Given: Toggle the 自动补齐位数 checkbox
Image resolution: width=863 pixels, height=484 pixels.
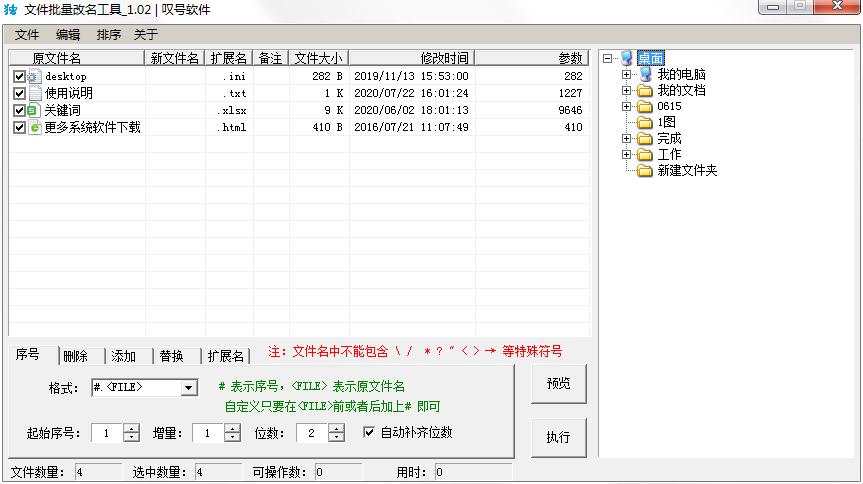Looking at the screenshot, I should coord(369,432).
